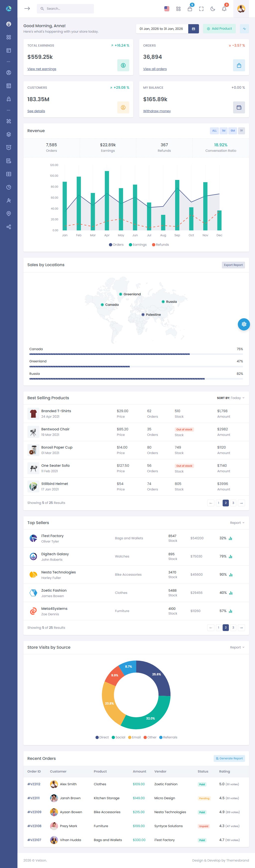Open the View all orders link
This screenshot has width=255, height=868.
(x=155, y=69)
